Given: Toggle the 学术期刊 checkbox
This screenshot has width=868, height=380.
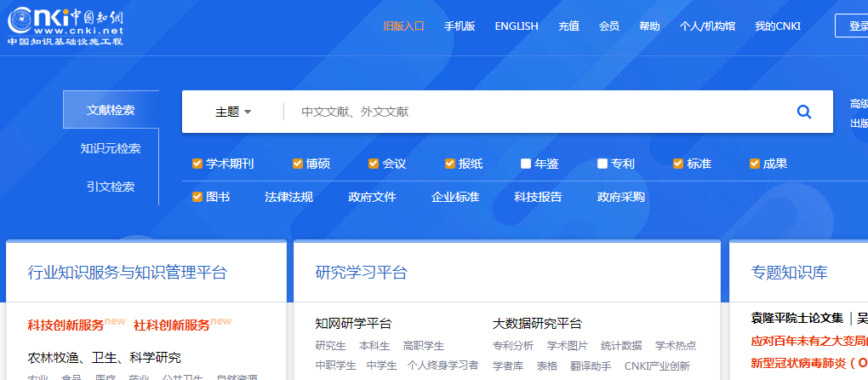Looking at the screenshot, I should 197,164.
